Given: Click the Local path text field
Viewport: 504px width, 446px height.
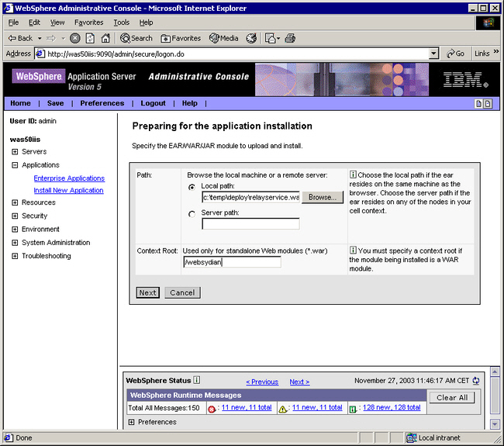Looking at the screenshot, I should (x=250, y=197).
